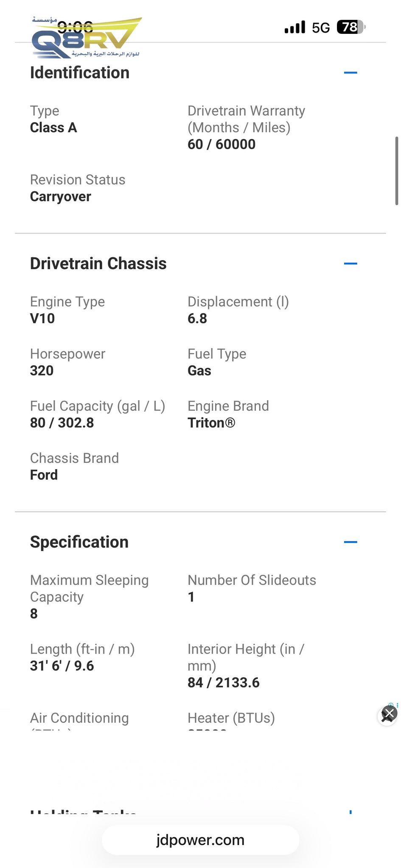Tap the Chassis Brand Ford value
Viewport: 401px width, 868px height.
44,475
